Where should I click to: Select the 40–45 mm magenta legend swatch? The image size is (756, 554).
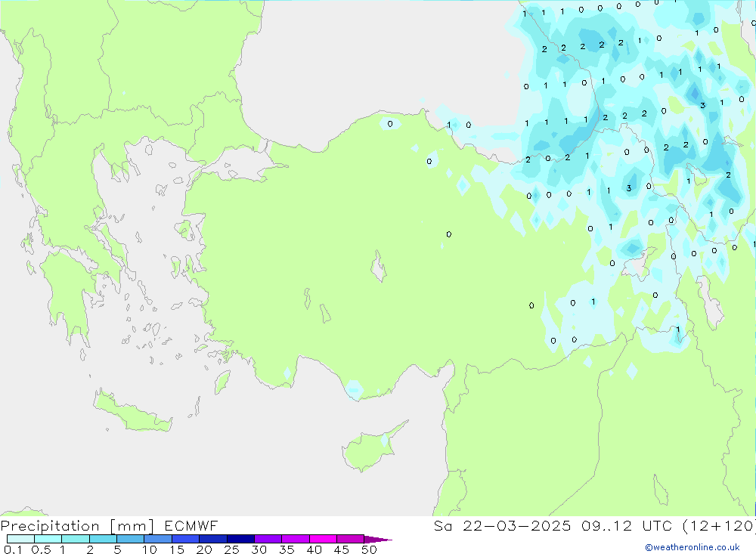coord(323,539)
